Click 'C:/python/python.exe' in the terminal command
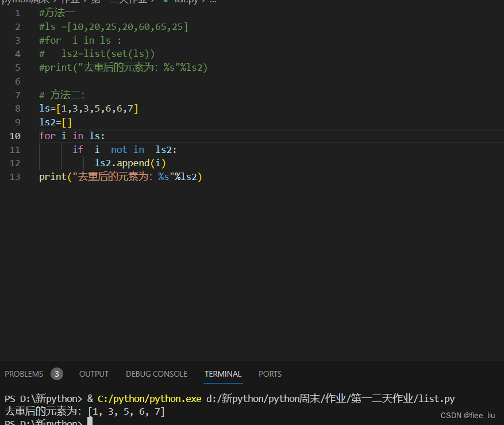504x425 pixels. click(149, 399)
